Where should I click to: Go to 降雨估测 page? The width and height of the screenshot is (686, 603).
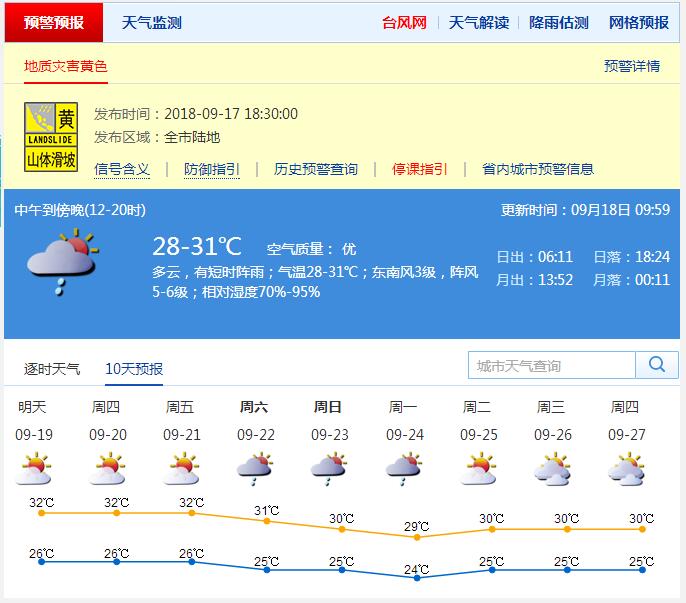point(558,22)
